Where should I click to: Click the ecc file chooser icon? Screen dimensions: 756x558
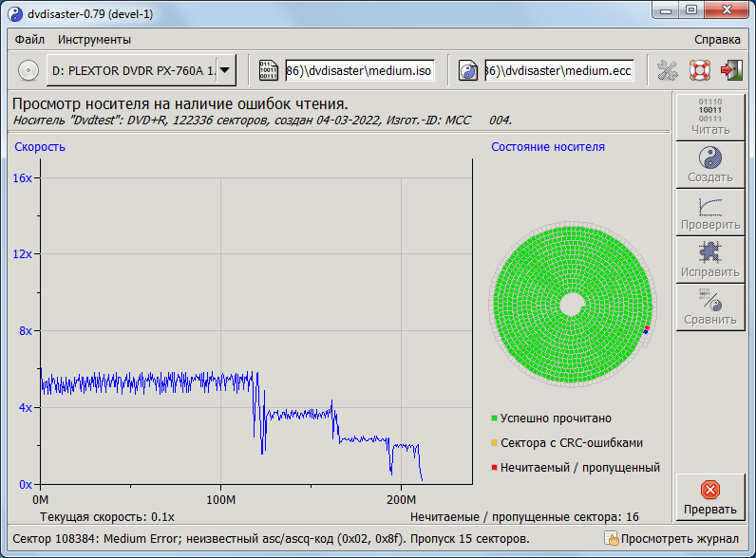pos(468,70)
